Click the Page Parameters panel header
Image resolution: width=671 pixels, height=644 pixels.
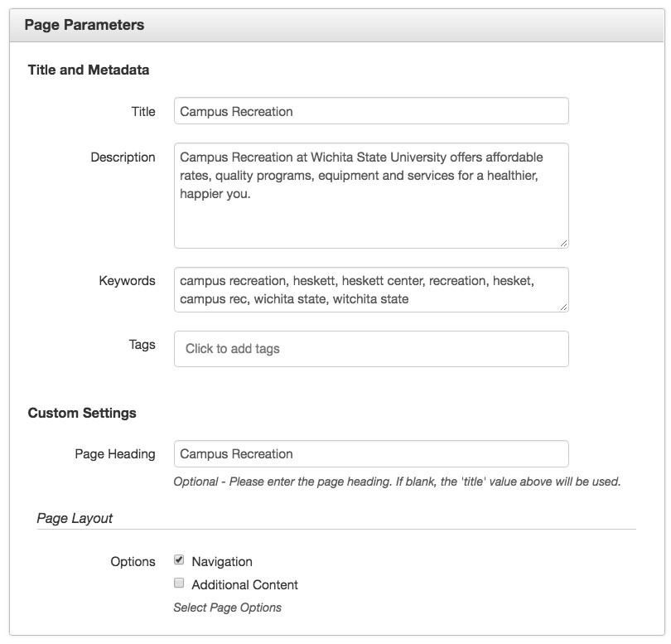click(x=337, y=25)
